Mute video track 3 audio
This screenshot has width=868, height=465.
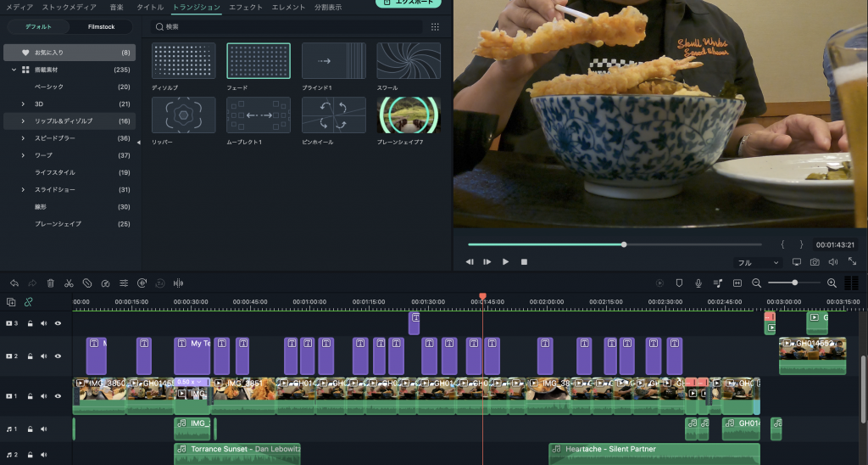[44, 323]
